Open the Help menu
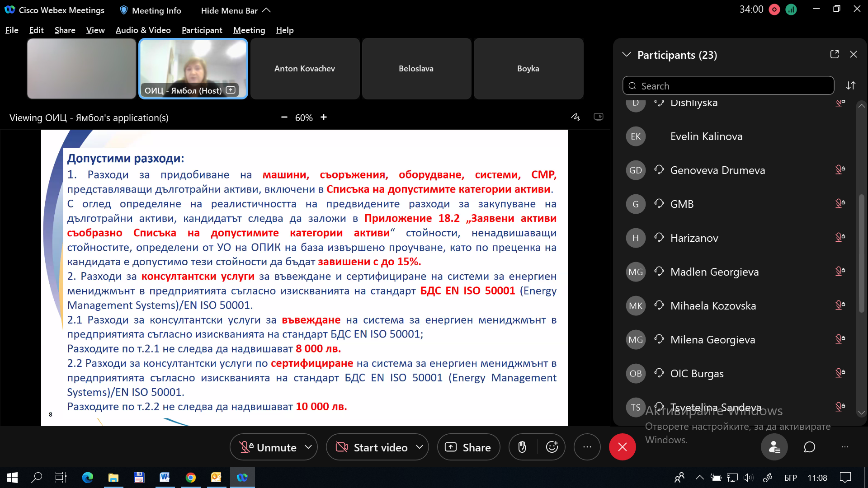Screen dimensions: 868x488 (285, 30)
